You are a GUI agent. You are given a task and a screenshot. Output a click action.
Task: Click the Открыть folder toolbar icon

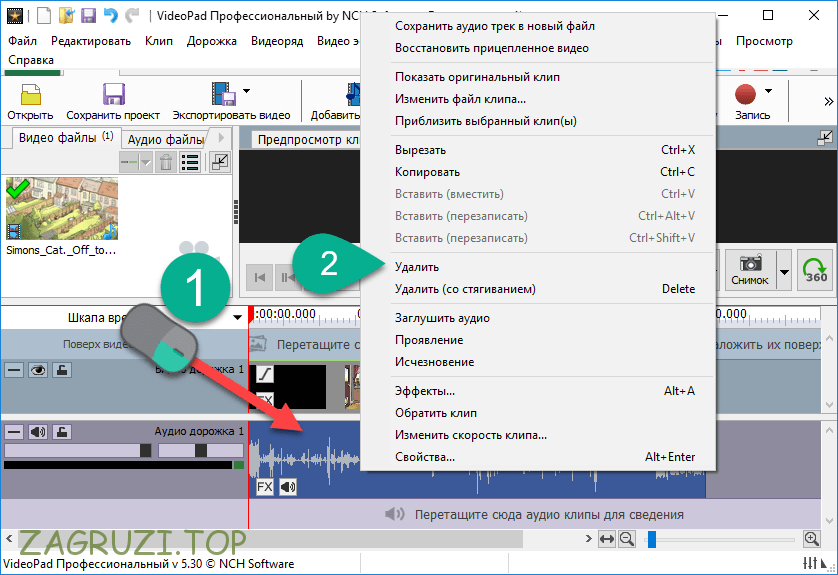(x=30, y=95)
